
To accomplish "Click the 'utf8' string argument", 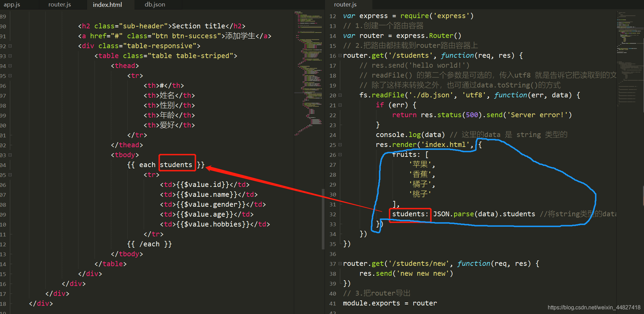I will [474, 95].
